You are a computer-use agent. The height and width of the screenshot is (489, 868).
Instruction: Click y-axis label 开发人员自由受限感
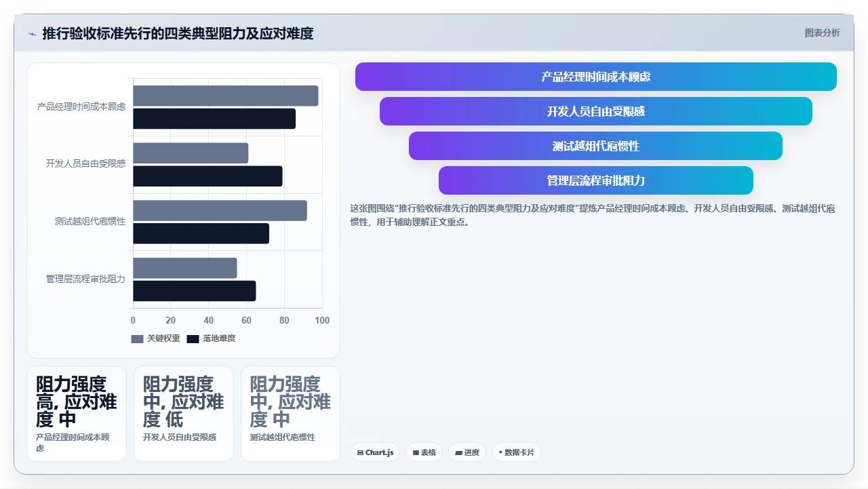tap(85, 164)
